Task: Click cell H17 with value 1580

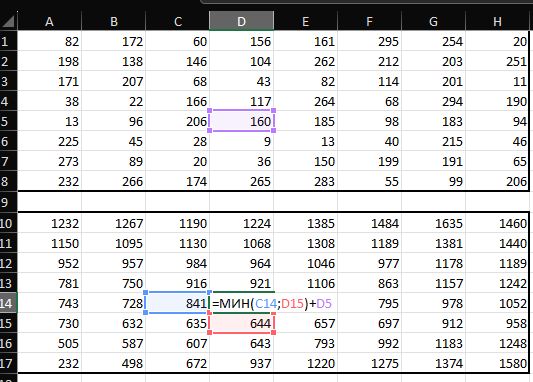Action: point(498,363)
